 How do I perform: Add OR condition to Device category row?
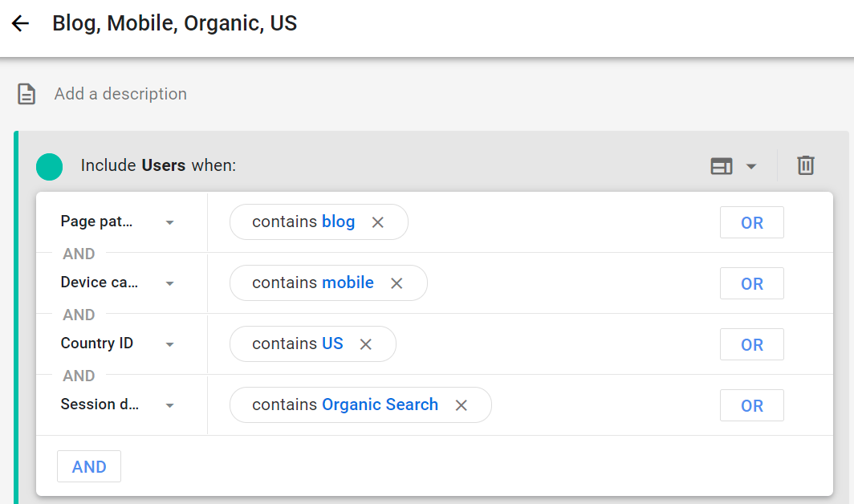point(751,284)
